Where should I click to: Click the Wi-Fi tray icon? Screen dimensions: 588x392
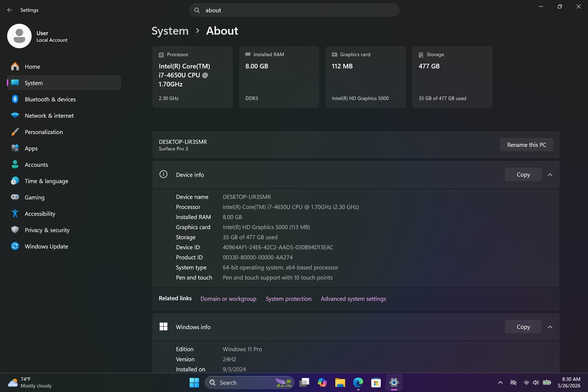[x=526, y=383]
